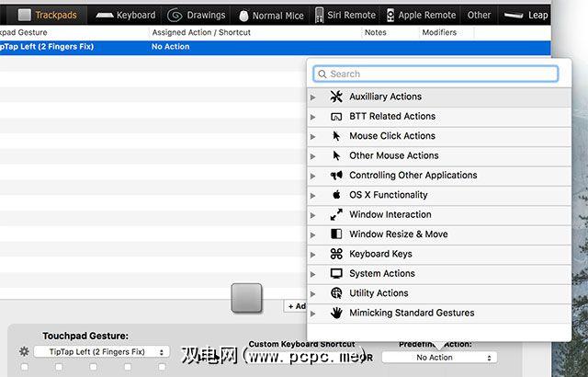Image resolution: width=588 pixels, height=377 pixels.
Task: Expand the OS X Functionality triangle
Action: point(312,196)
